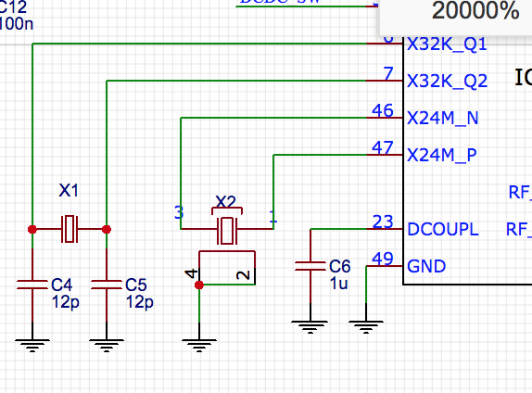The width and height of the screenshot is (532, 393).
Task: Click the C6 designator label
Action: (339, 266)
